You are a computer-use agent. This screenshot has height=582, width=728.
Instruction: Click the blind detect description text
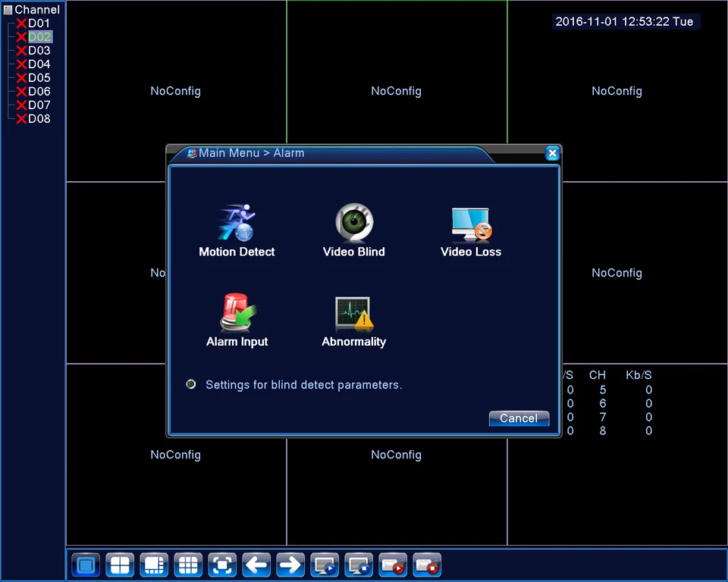click(x=303, y=385)
